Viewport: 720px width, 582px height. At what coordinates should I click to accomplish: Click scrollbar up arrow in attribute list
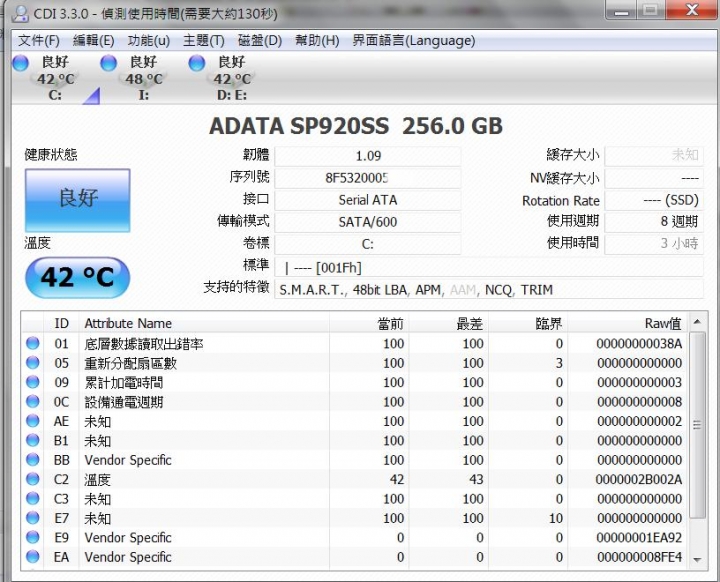[x=697, y=322]
